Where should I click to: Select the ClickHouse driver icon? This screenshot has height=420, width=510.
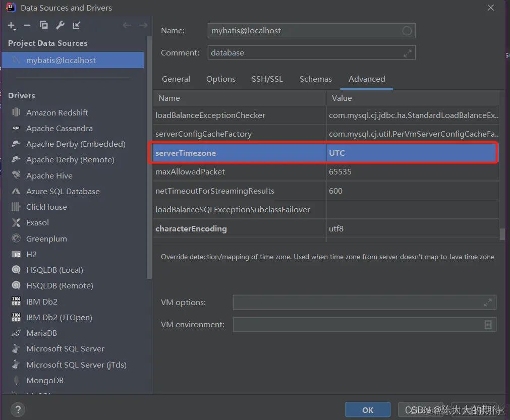point(16,207)
